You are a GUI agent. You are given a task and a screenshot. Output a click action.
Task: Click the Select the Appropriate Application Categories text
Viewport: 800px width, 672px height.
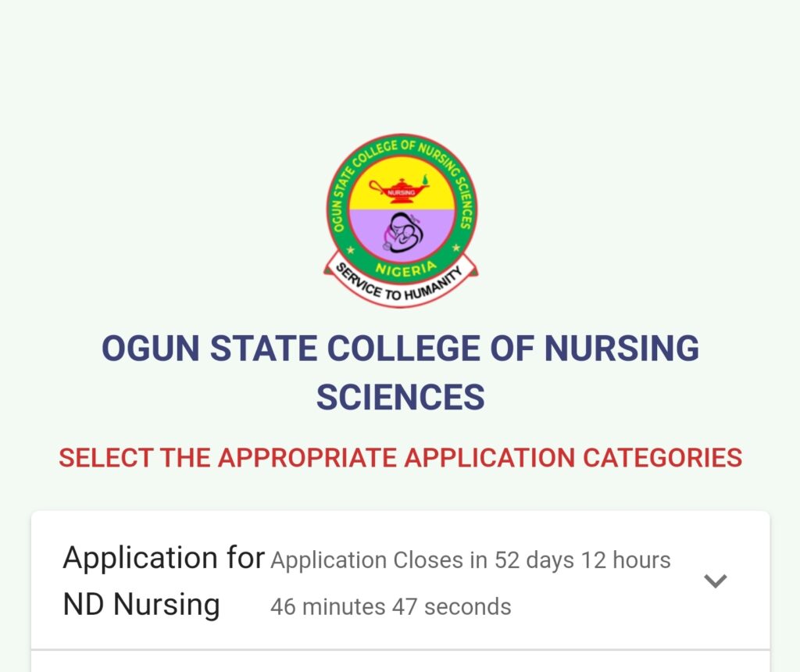[x=401, y=457]
